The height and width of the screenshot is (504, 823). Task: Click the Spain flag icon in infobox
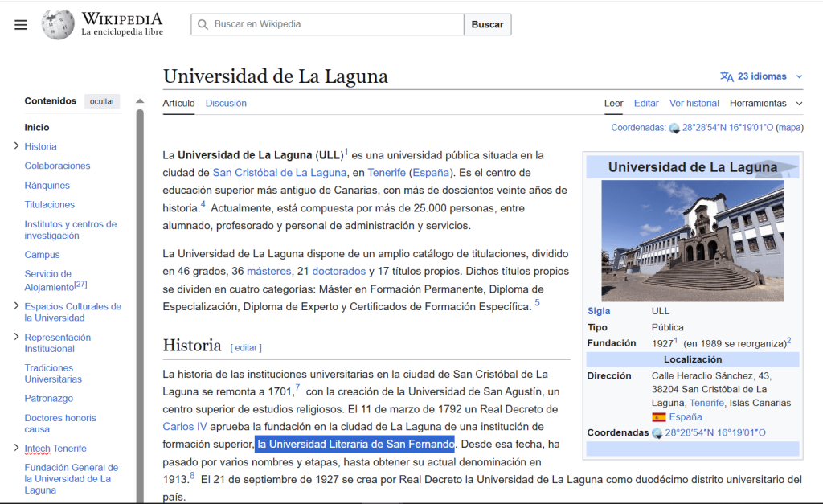659,417
